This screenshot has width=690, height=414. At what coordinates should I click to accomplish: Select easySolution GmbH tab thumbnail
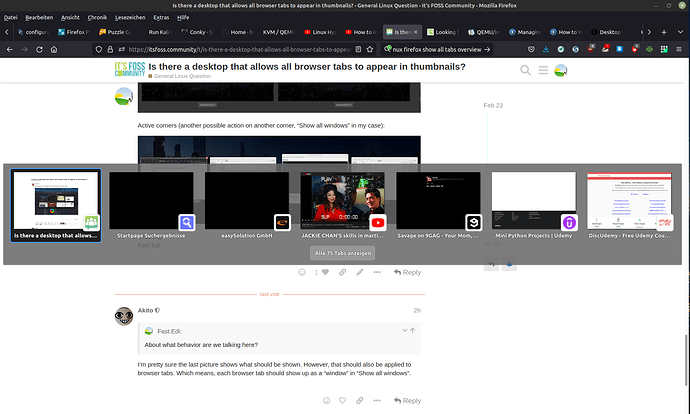(247, 205)
